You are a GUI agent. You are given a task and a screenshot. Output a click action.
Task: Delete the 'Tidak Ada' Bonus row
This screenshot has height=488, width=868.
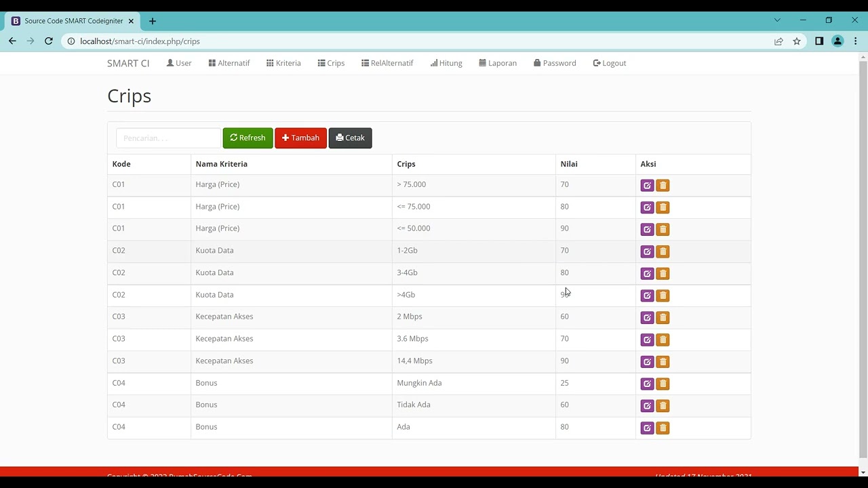point(663,405)
